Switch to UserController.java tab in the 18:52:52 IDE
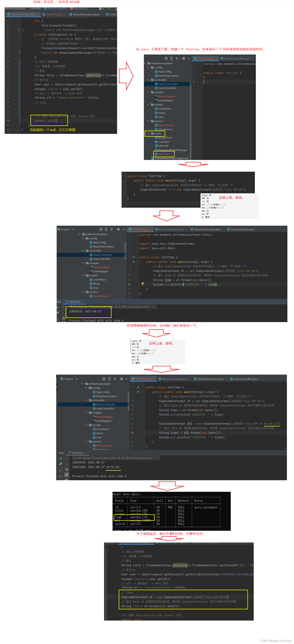Screen dimensions: 294x644 pyautogui.click(x=245, y=379)
